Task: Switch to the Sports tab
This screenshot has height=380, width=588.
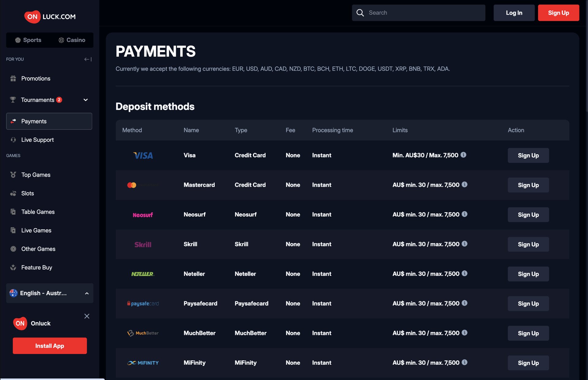Action: 28,40
